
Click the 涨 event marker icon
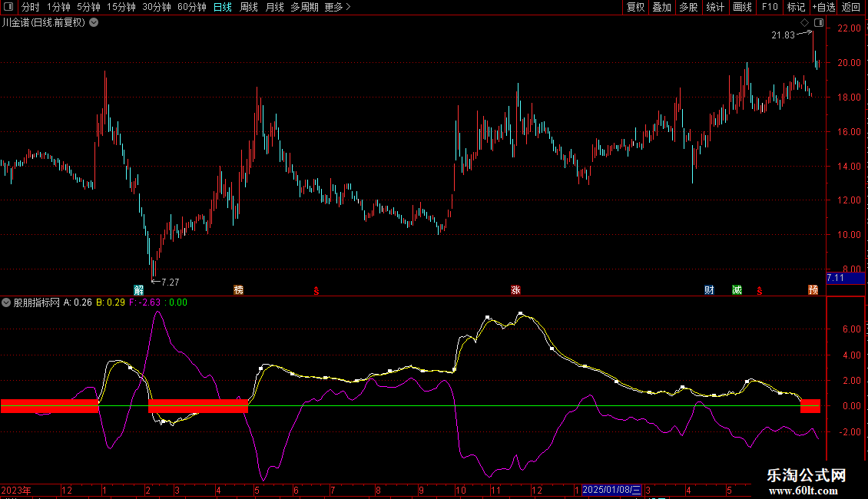[515, 290]
